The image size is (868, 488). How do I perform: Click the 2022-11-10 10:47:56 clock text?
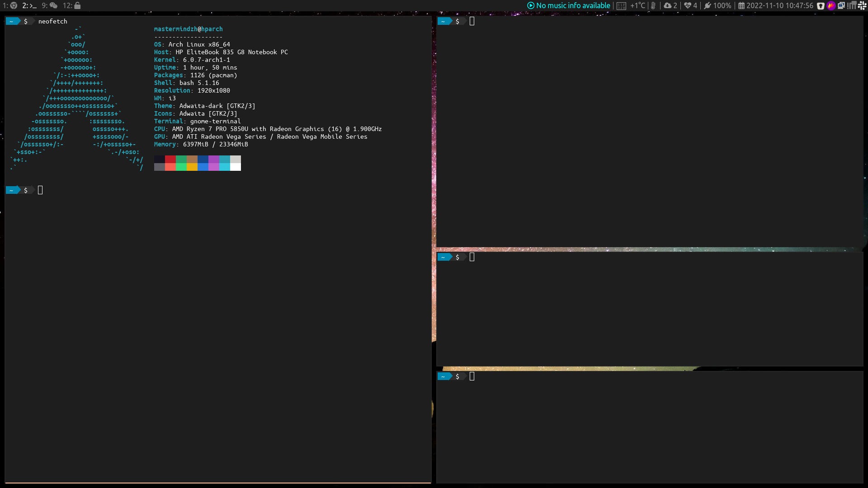click(780, 5)
